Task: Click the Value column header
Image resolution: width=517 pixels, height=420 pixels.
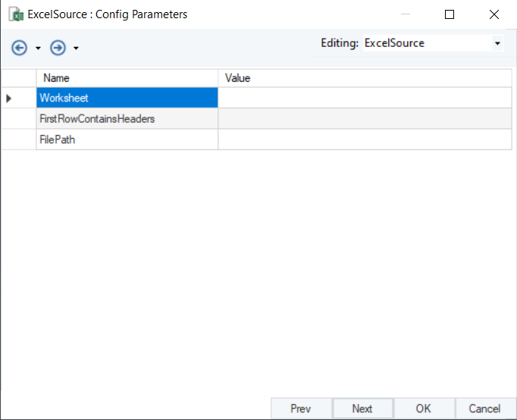Action: (x=364, y=78)
